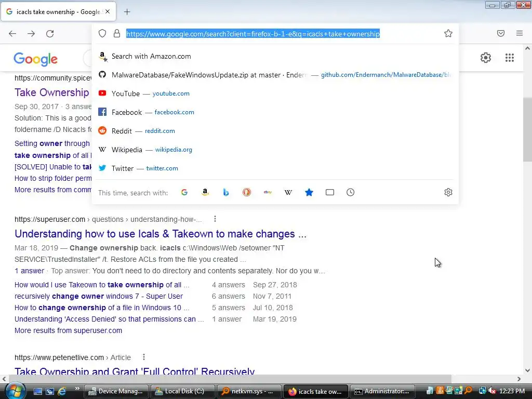Click Show Desktop in Quick Launch
Viewport: 532px width, 399px height.
37,391
